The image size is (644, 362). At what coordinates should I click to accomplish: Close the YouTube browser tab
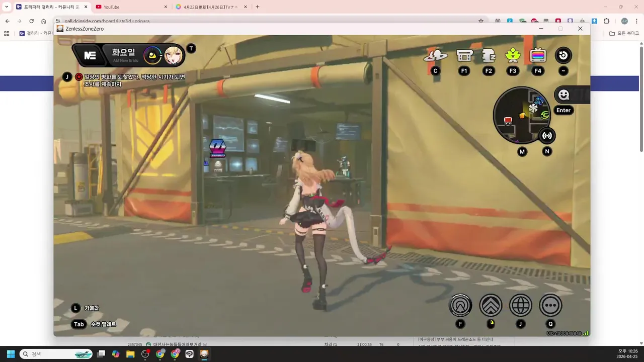tap(166, 7)
